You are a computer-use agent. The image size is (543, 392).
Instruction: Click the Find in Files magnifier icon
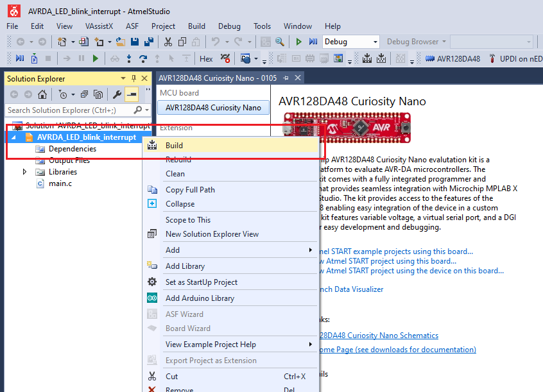pyautogui.click(x=280, y=42)
